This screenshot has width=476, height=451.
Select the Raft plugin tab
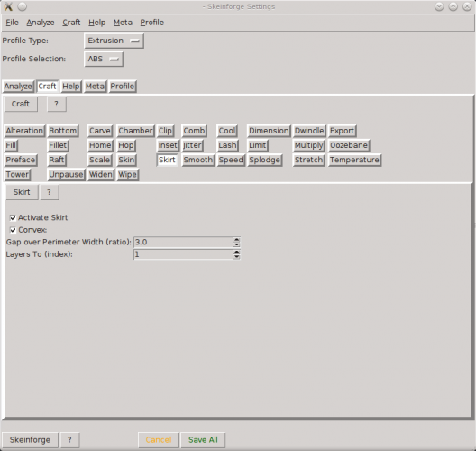tap(57, 160)
